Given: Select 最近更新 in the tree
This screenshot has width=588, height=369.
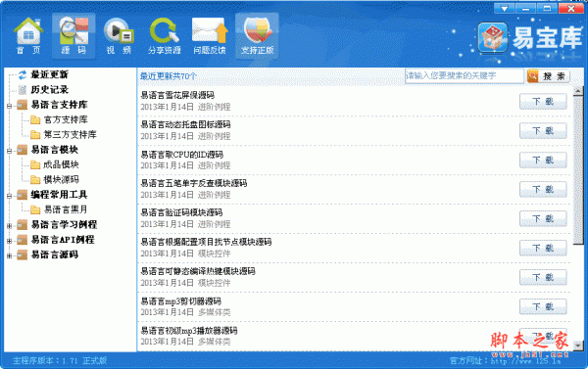Looking at the screenshot, I should point(49,74).
